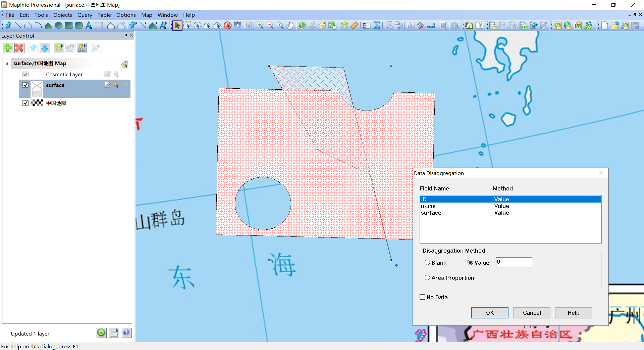
Task: Select the Arc drawing tool
Action: click(x=38, y=26)
